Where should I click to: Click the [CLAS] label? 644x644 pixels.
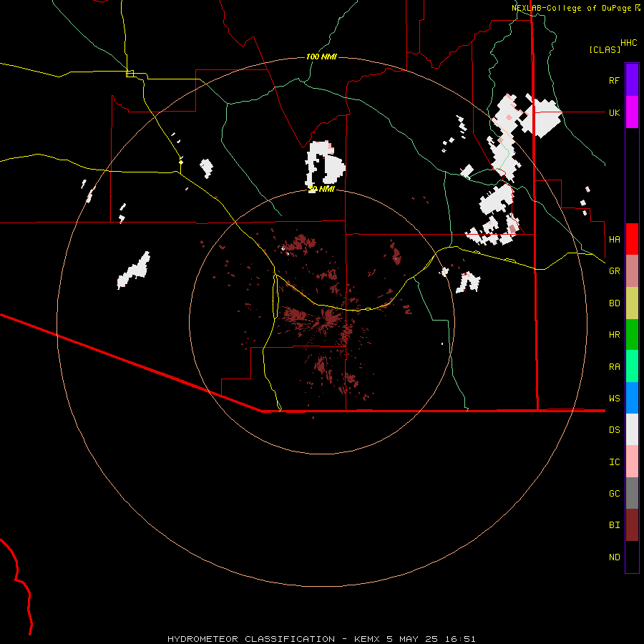point(605,49)
